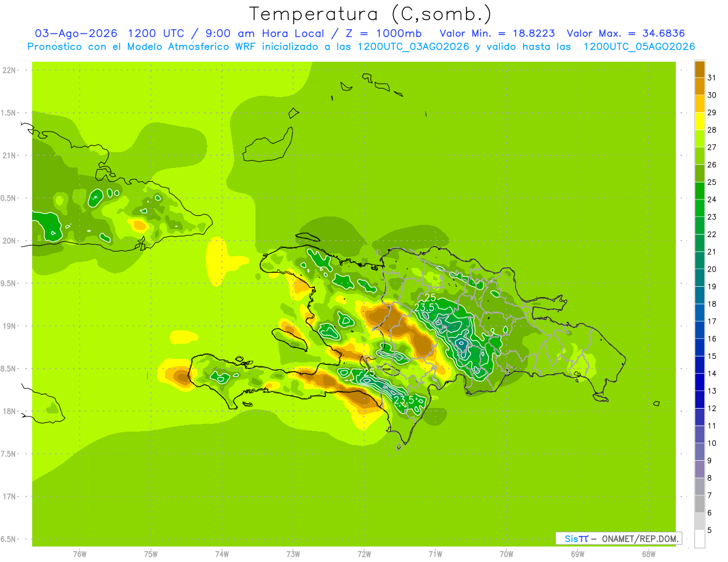Click the '70W' longitude axis label
728x562 pixels.
click(x=507, y=554)
